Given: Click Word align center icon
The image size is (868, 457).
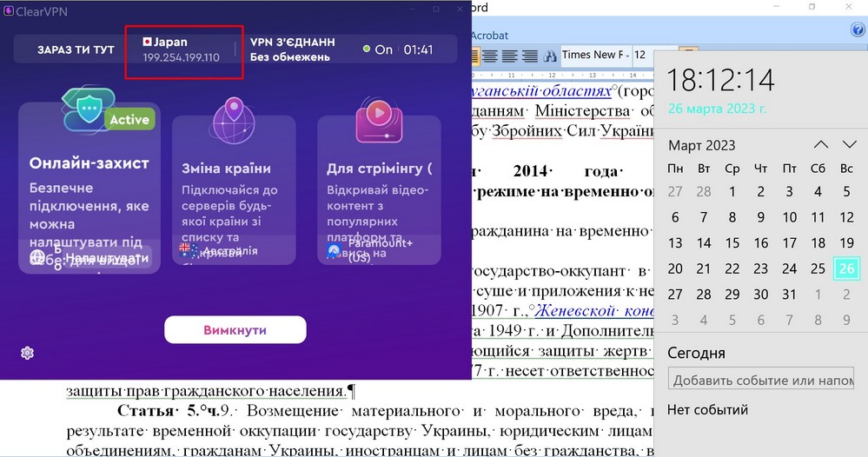Looking at the screenshot, I should [490, 56].
